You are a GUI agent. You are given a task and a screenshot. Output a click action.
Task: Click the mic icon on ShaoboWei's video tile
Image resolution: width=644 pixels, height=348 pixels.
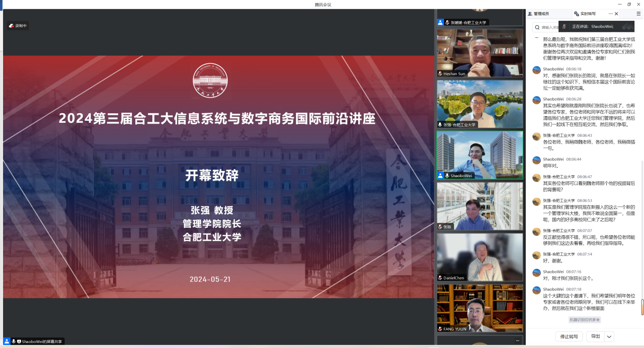point(447,176)
